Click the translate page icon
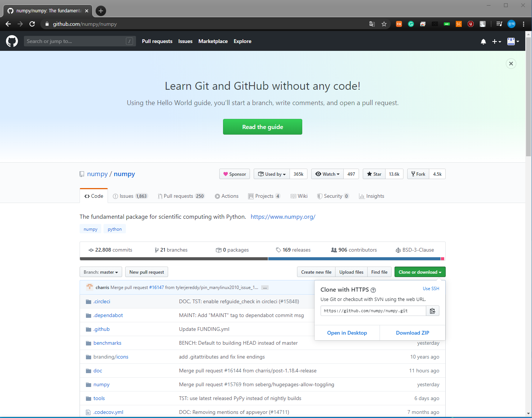532x418 pixels. [x=372, y=24]
